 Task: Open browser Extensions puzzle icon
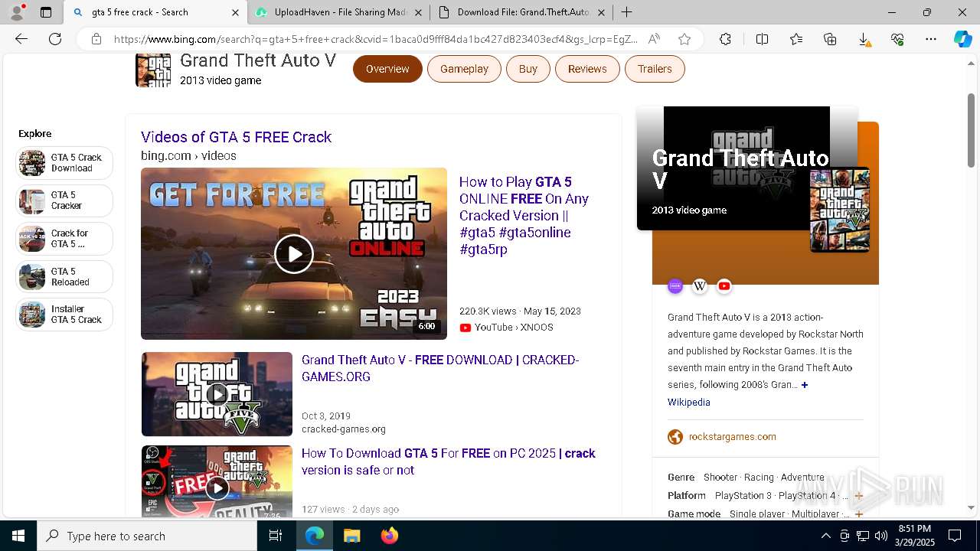[725, 39]
